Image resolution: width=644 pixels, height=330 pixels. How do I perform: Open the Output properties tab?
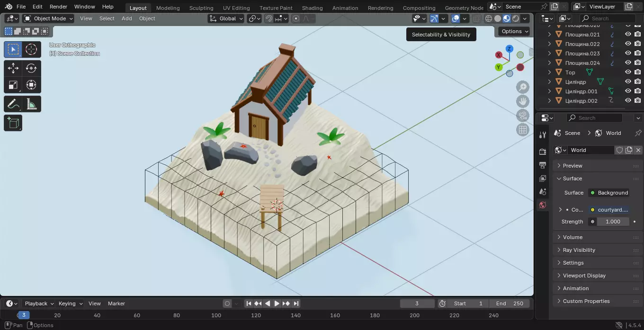543,165
